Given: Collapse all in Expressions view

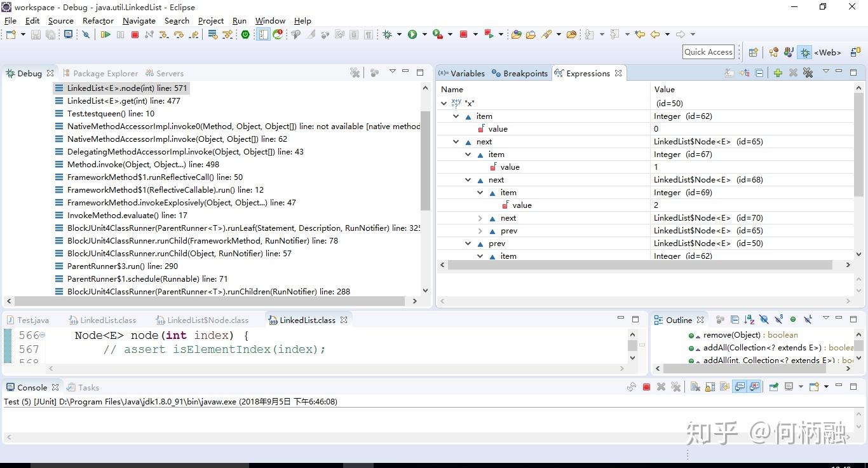Looking at the screenshot, I should [x=759, y=73].
